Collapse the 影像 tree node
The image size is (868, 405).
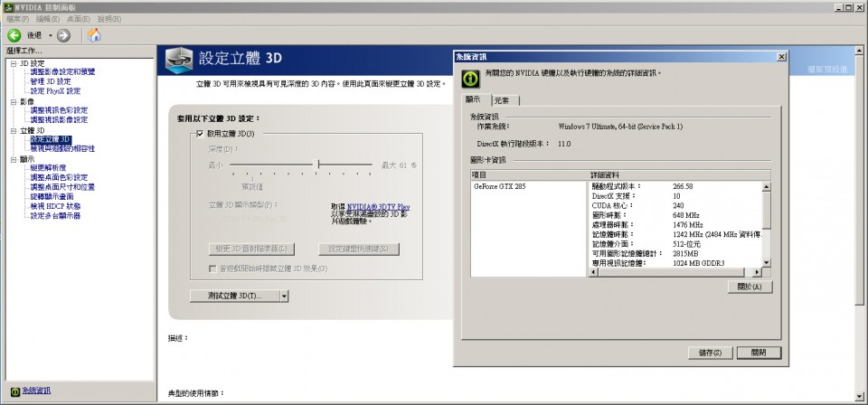(x=14, y=102)
